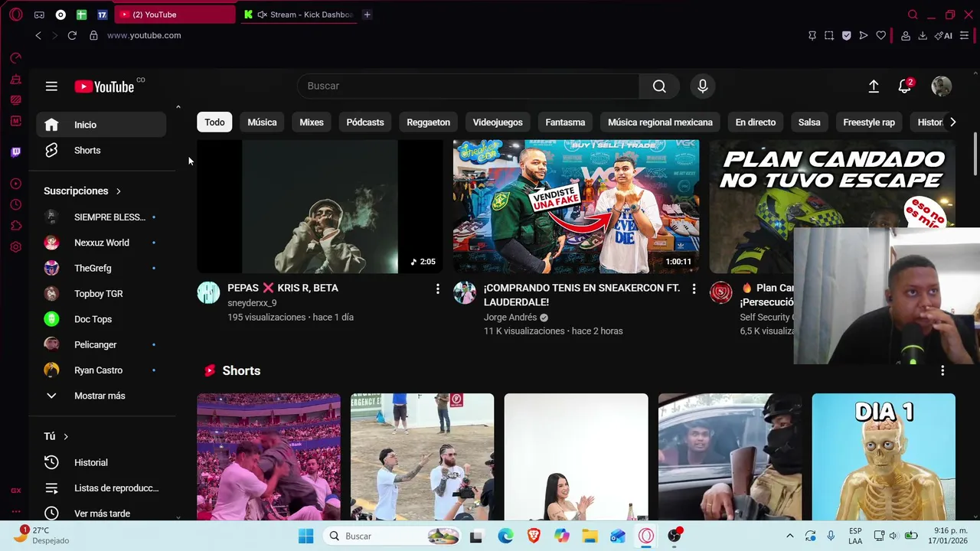The width and height of the screenshot is (980, 551).
Task: Expand Mostrar más under subscriptions
Action: pos(101,396)
